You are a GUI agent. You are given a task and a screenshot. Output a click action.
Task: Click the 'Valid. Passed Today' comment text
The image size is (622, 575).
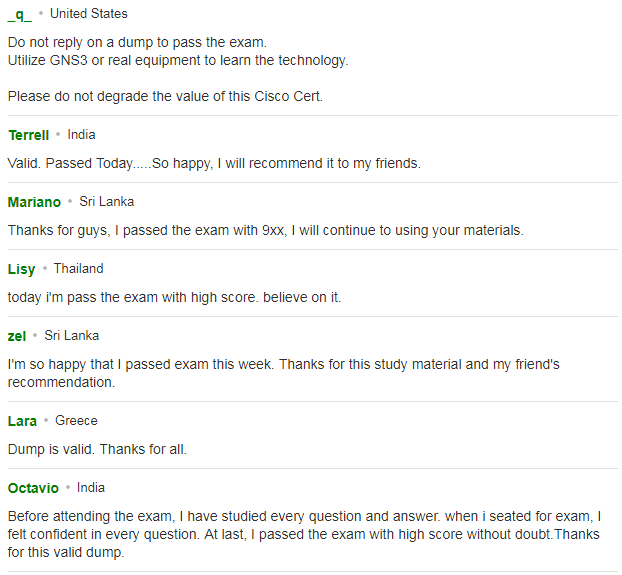pos(214,163)
